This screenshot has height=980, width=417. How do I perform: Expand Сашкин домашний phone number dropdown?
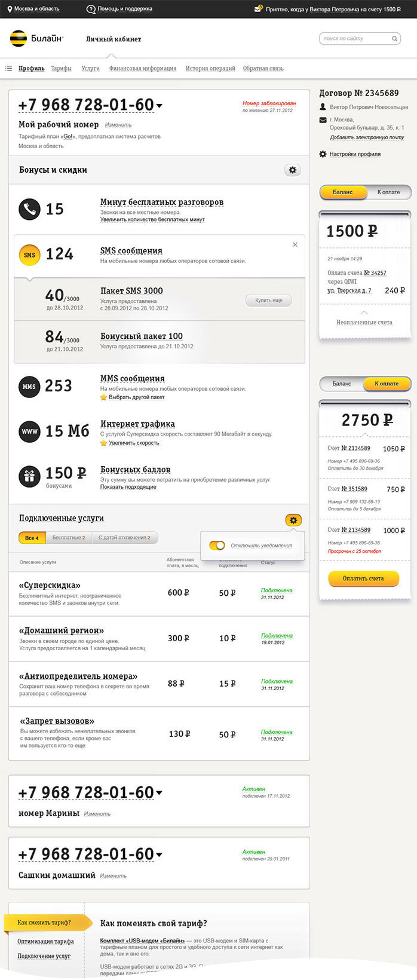pyautogui.click(x=159, y=855)
